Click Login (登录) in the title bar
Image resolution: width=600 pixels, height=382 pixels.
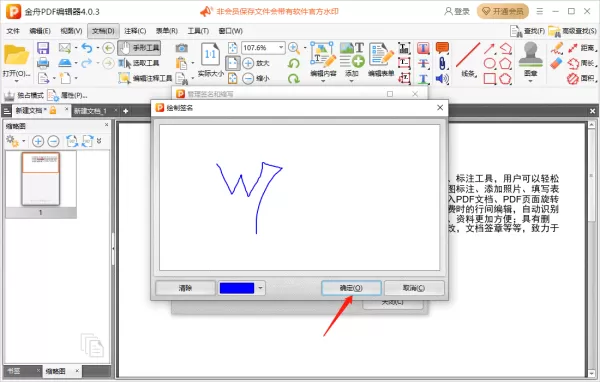point(457,11)
